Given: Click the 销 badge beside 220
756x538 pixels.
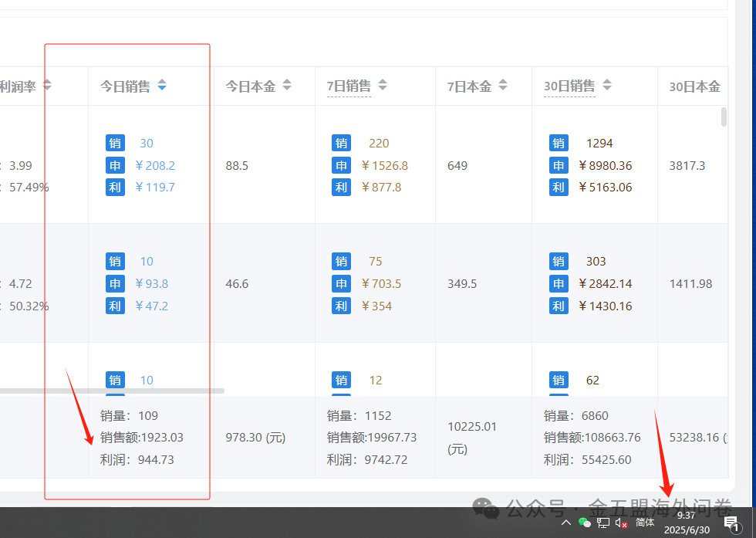Looking at the screenshot, I should click(x=341, y=143).
